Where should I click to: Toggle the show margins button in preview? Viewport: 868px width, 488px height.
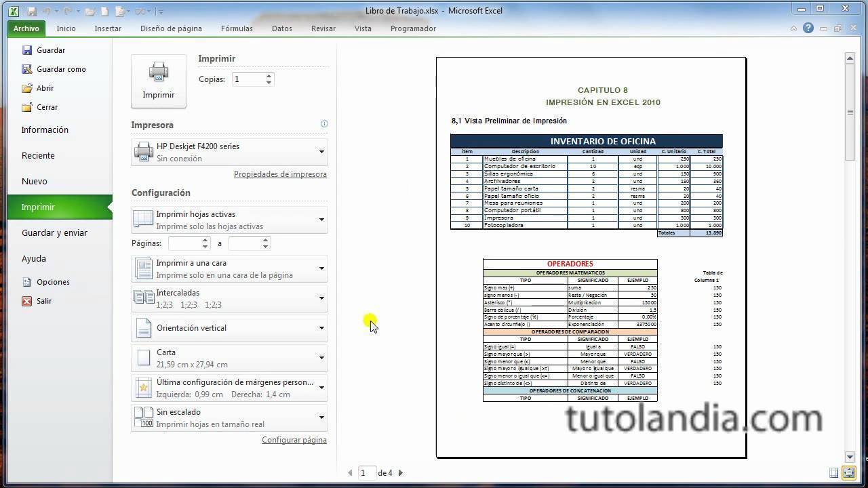(834, 473)
